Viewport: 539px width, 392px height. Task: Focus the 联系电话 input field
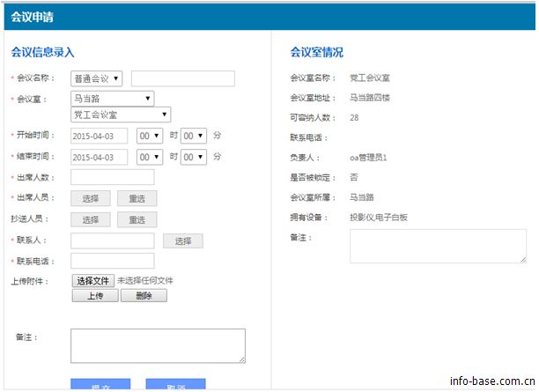(x=112, y=261)
